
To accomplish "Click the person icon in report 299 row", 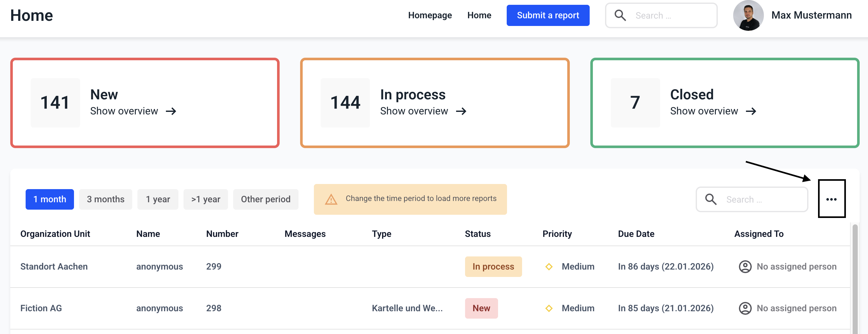I will [x=745, y=266].
